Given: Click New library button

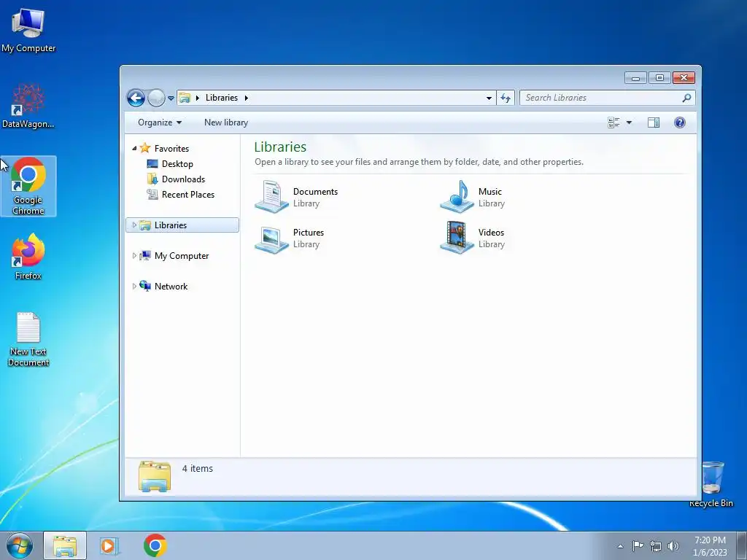Looking at the screenshot, I should tap(226, 122).
